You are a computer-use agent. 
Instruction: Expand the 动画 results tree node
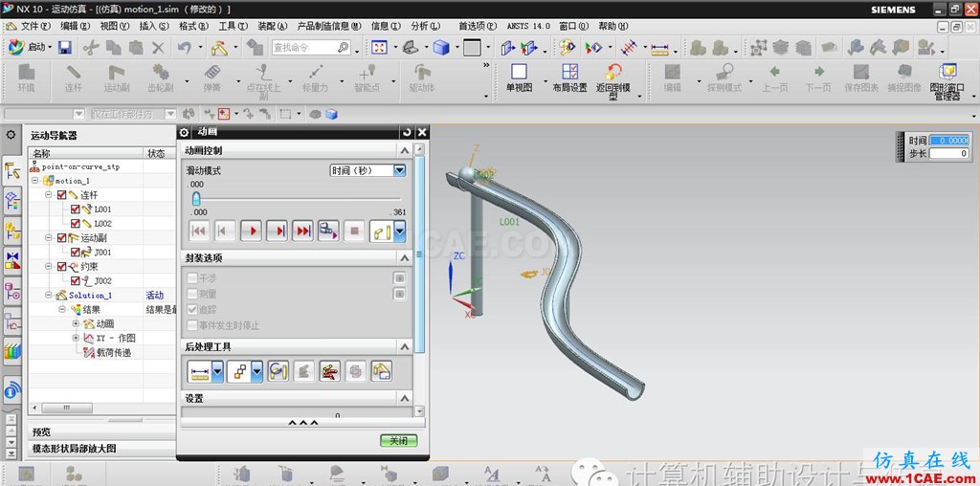pyautogui.click(x=76, y=323)
